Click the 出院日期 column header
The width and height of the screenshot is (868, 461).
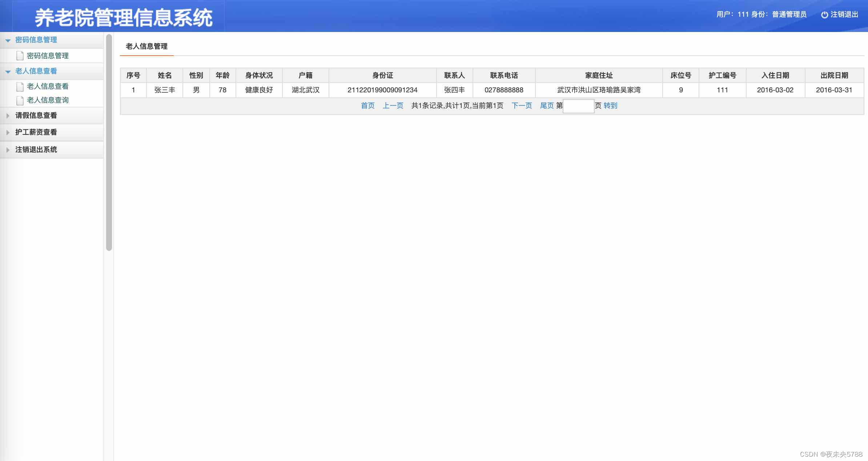tap(835, 75)
